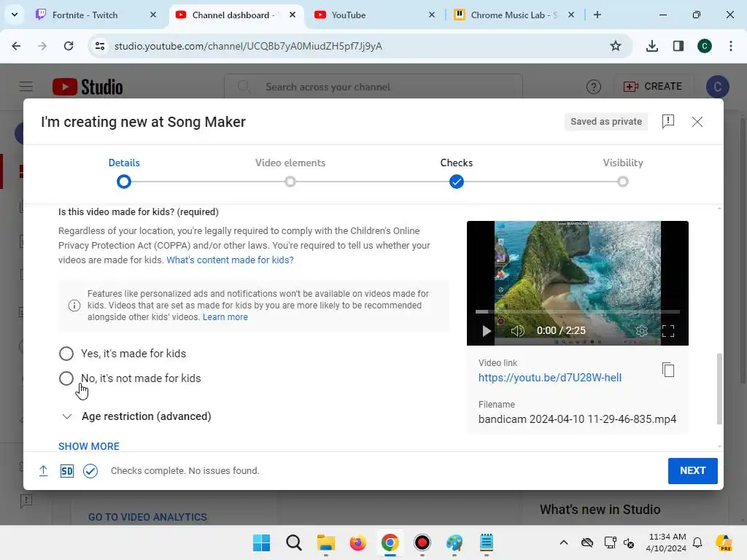The height and width of the screenshot is (560, 747).
Task: Open File Explorer from taskbar
Action: tap(326, 542)
